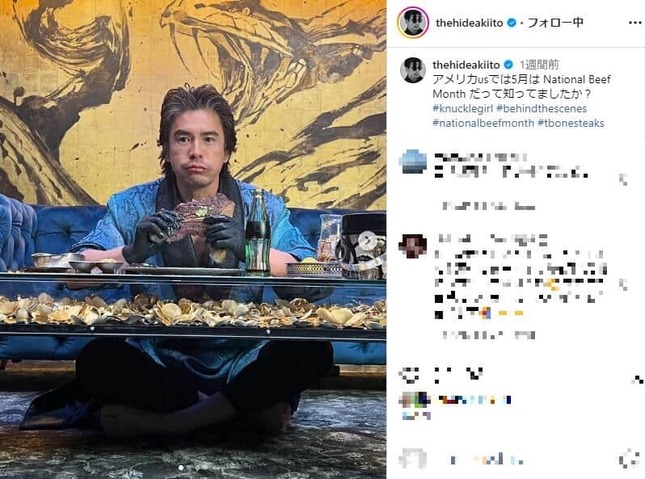The image size is (645, 479).
Task: Click thehideakiito username in the caption
Action: coord(466,65)
